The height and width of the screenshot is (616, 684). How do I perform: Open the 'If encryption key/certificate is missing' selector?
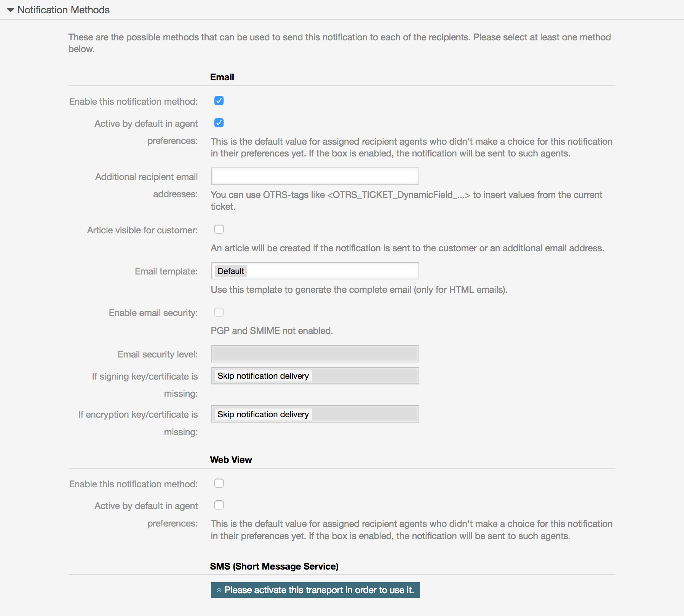(315, 414)
